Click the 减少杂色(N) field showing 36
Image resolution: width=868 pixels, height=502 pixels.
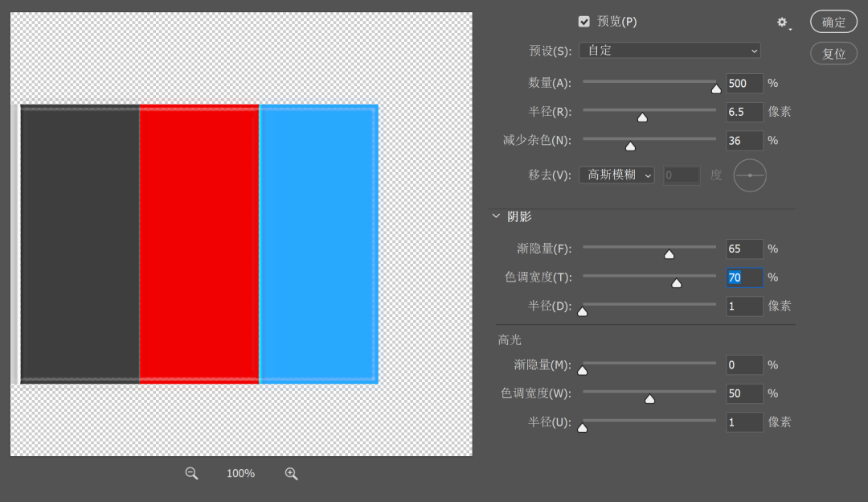tap(744, 140)
